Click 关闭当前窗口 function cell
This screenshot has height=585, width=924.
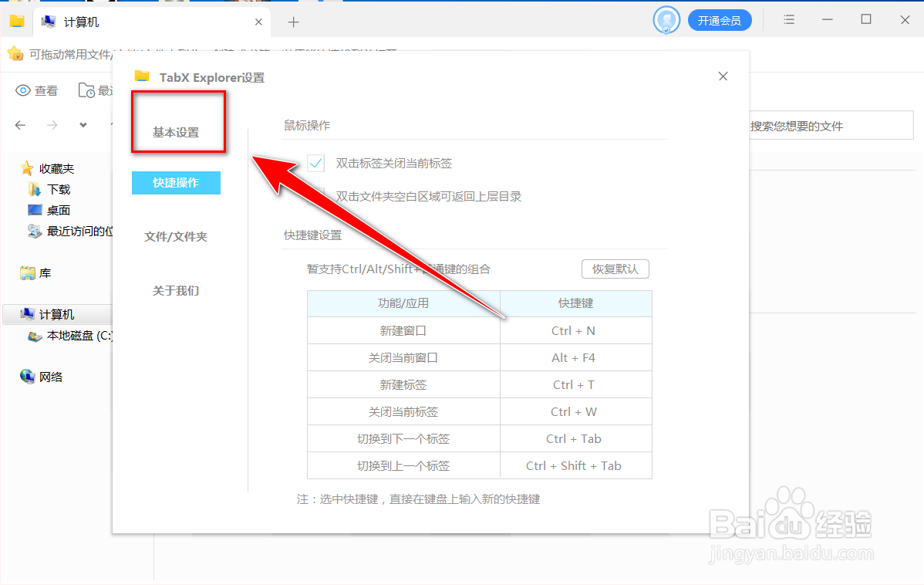tap(403, 358)
